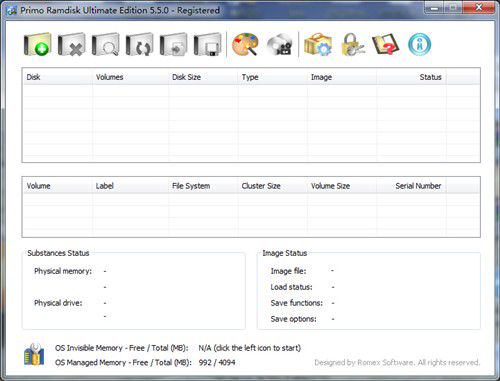Click the delete disk X icon
The width and height of the screenshot is (500, 381).
71,44
